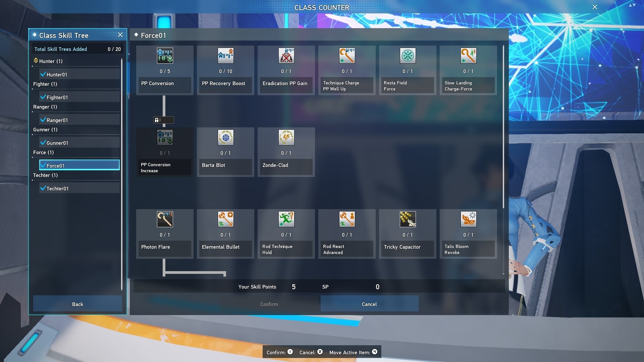The image size is (644, 362).
Task: Choose the Photon Flare skill icon
Action: (165, 219)
